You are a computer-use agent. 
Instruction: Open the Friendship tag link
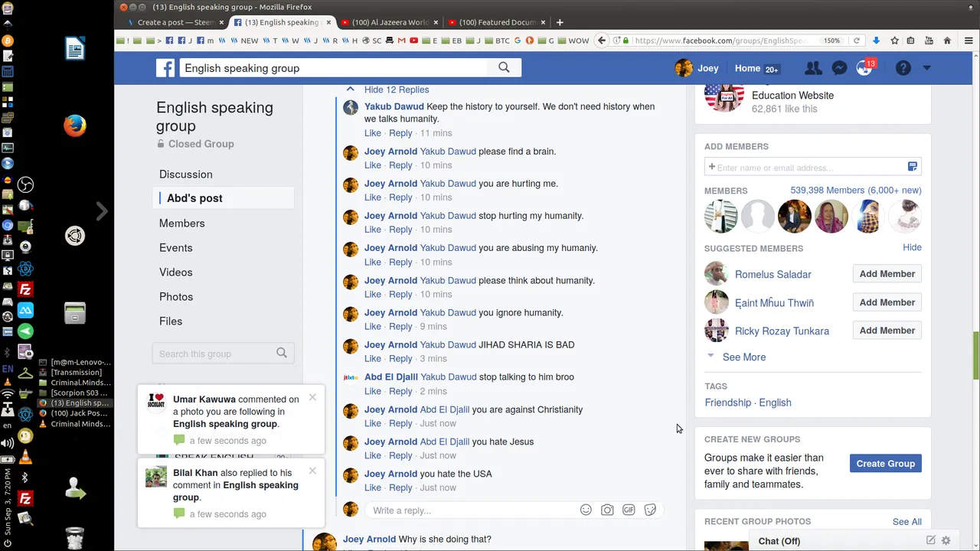click(727, 403)
